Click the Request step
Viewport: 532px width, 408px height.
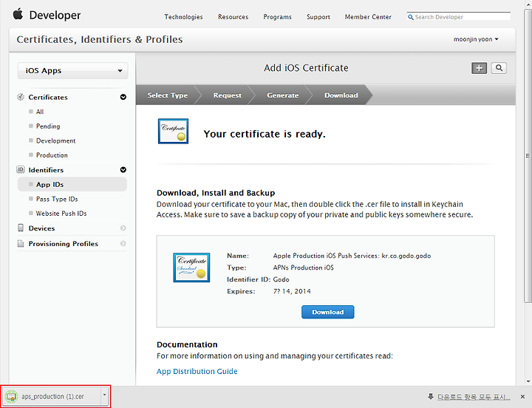click(228, 95)
